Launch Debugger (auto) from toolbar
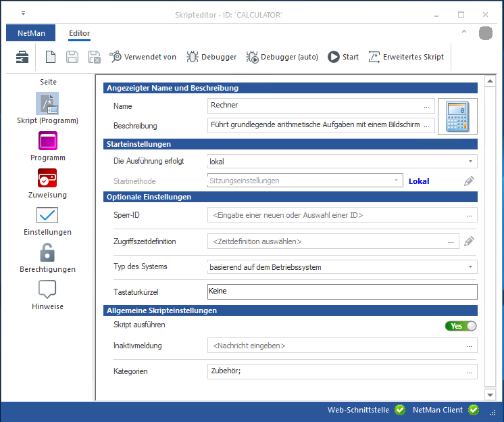504x422 pixels. pos(282,57)
